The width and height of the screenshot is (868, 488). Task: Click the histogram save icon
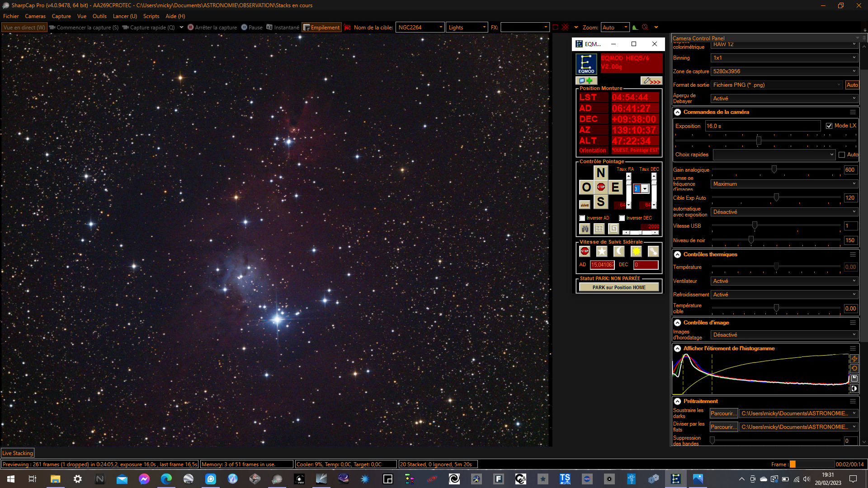pyautogui.click(x=854, y=379)
